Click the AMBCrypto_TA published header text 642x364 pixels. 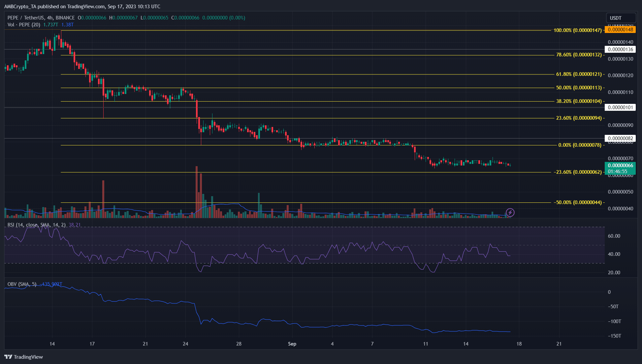point(82,6)
